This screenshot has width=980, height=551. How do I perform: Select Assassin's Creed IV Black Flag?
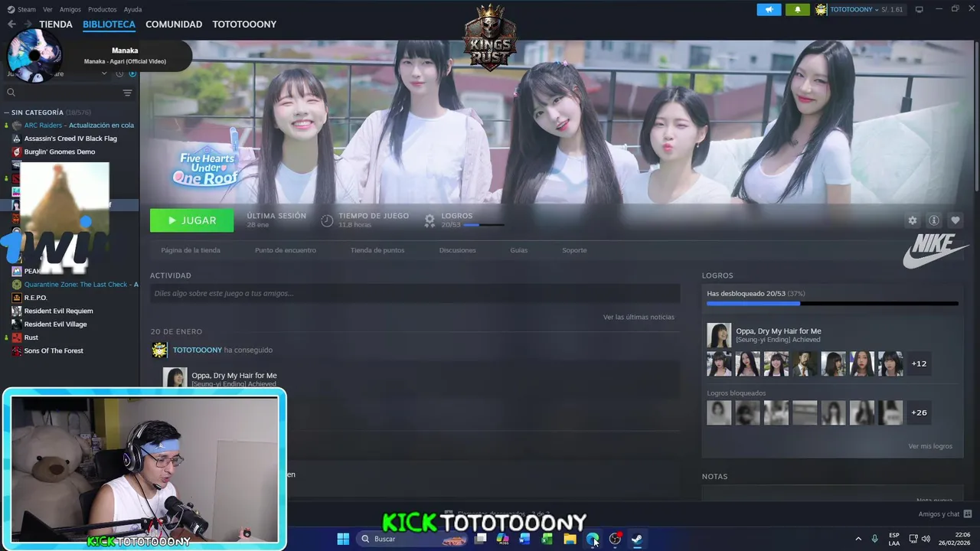[x=70, y=139]
